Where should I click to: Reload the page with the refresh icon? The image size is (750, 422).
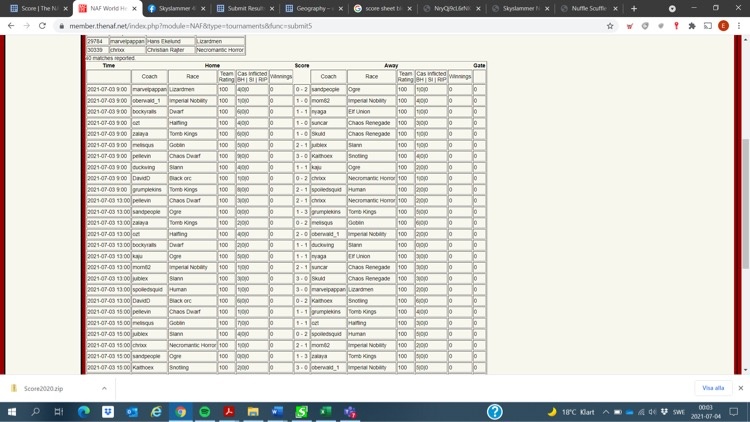click(x=42, y=26)
